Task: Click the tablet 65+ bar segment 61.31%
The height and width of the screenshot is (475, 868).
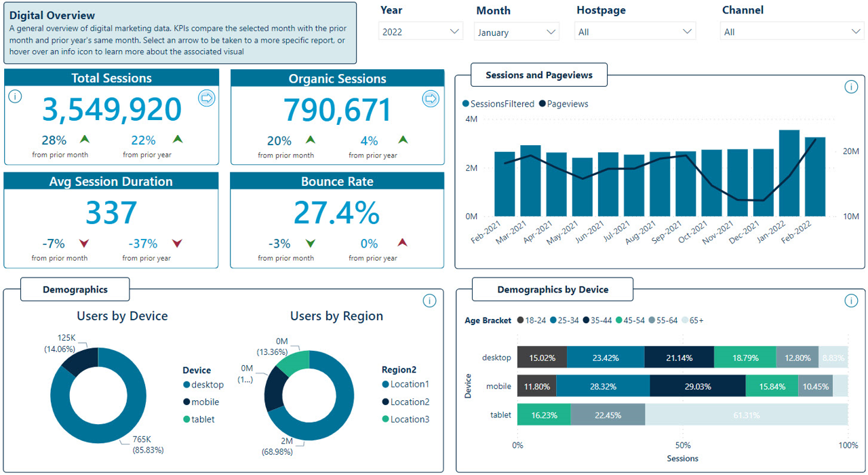Action: click(x=746, y=415)
